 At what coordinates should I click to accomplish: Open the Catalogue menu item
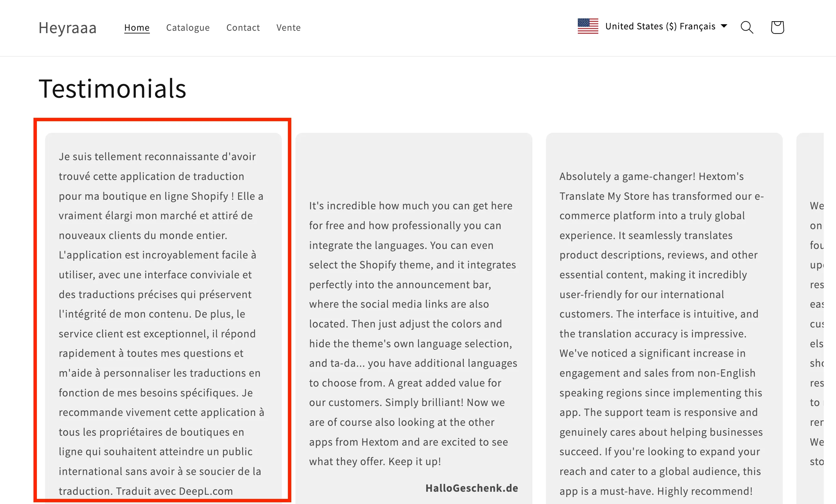pos(188,28)
